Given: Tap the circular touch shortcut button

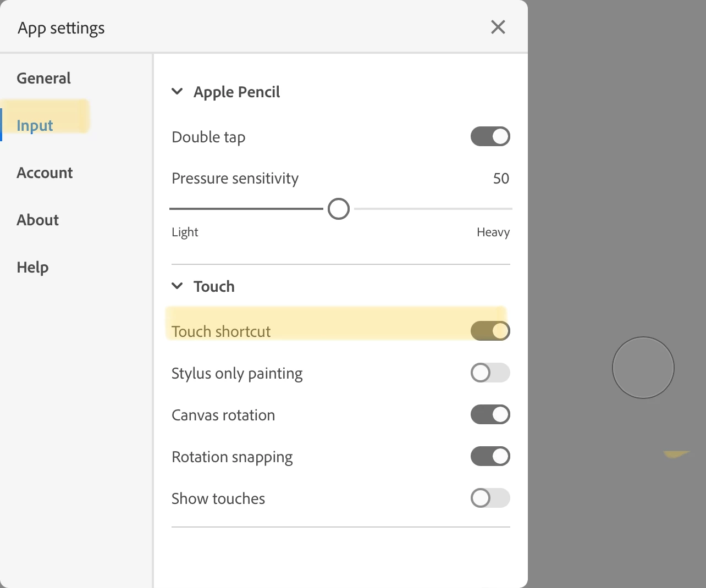Looking at the screenshot, I should [643, 368].
